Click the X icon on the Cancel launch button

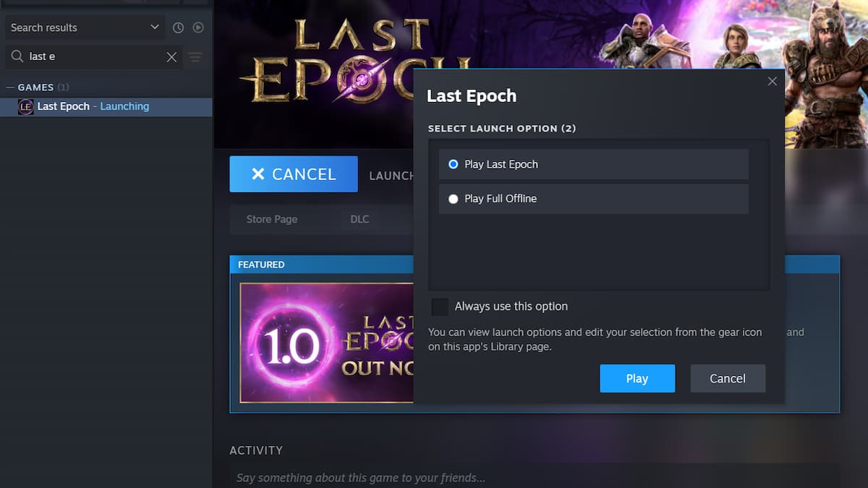click(x=258, y=174)
